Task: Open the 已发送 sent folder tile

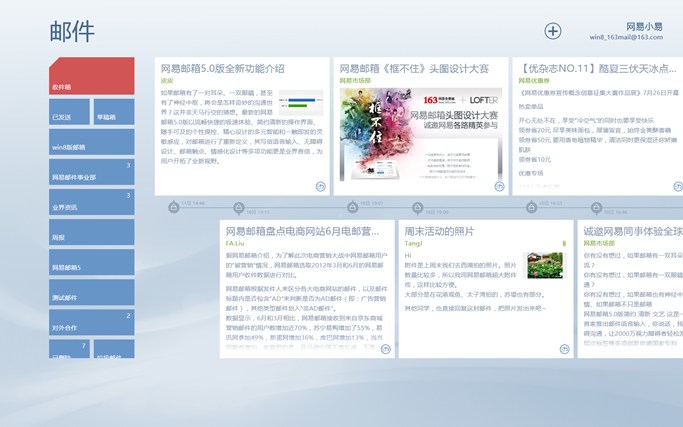Action: tap(69, 114)
